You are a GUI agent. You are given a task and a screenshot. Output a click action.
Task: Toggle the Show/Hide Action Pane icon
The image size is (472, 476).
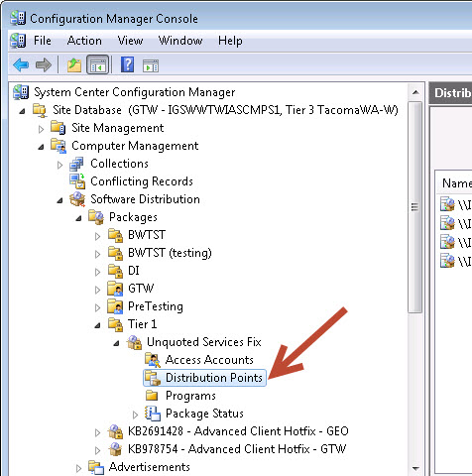click(151, 65)
